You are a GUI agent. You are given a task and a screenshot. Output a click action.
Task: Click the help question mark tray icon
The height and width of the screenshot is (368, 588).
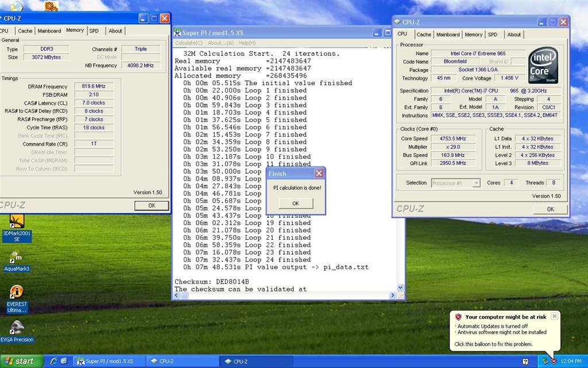pos(525,362)
